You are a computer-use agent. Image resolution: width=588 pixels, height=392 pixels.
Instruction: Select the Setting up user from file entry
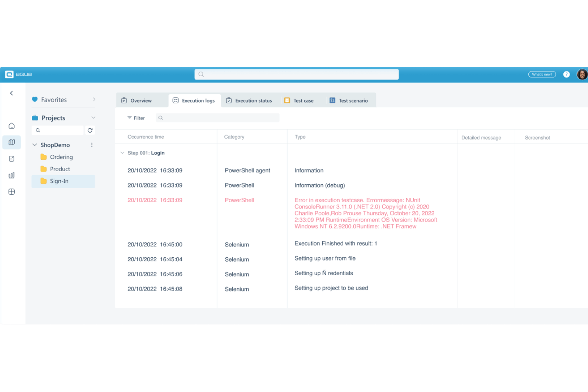coord(325,259)
